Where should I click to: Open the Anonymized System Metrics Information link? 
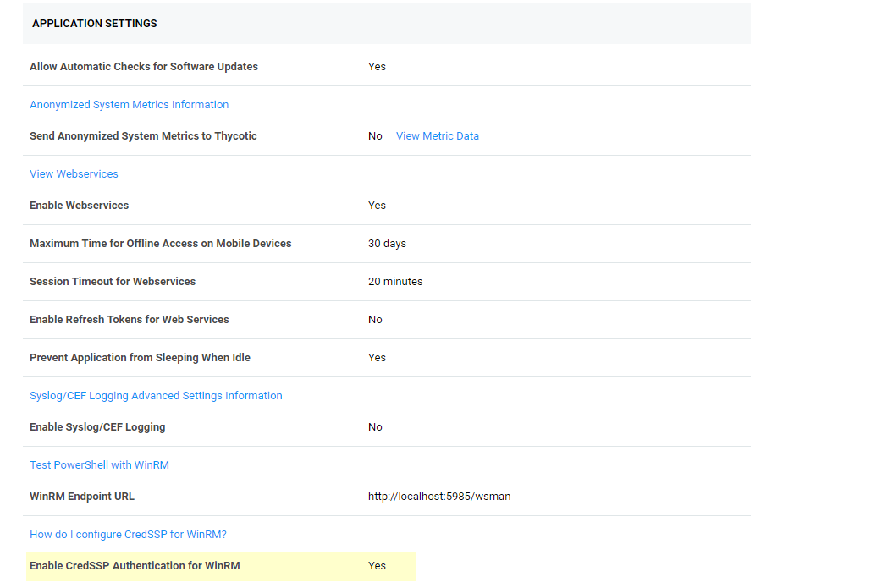click(x=129, y=105)
